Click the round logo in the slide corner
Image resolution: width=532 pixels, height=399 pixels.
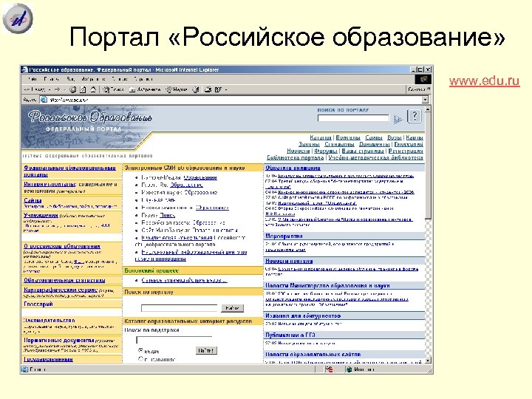coord(18,18)
